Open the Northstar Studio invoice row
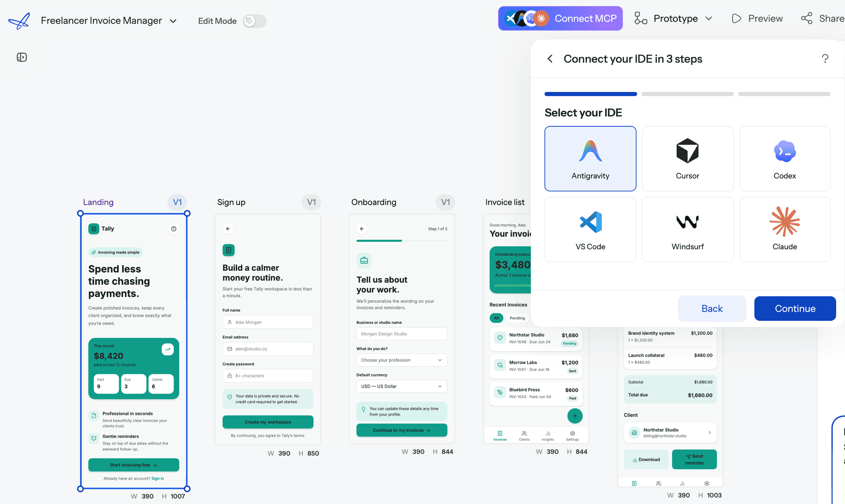This screenshot has height=504, width=845. pos(536,339)
